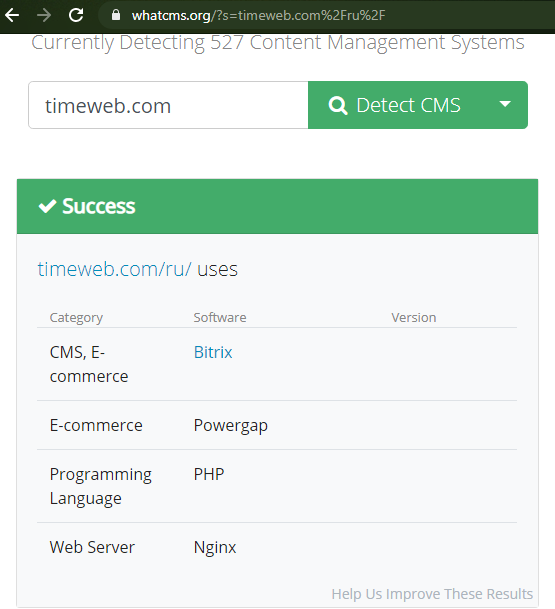Click the timeweb.com search input field
The height and width of the screenshot is (609, 555).
(168, 105)
